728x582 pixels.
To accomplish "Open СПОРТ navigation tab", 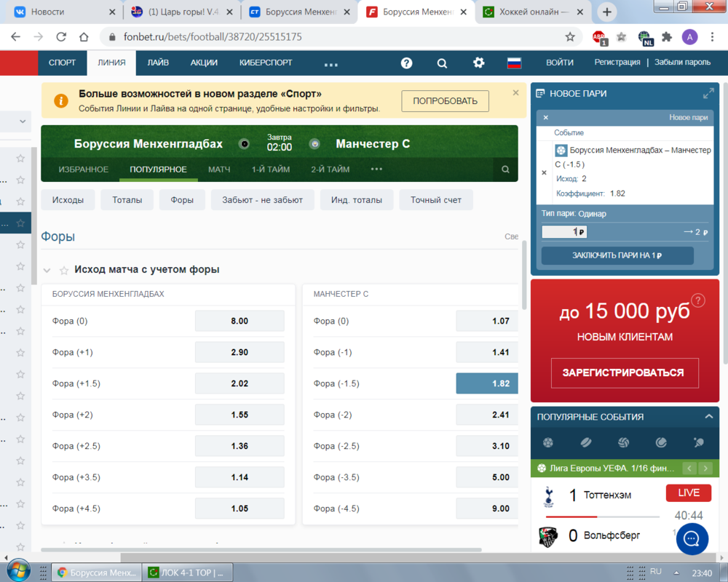I will [x=62, y=63].
